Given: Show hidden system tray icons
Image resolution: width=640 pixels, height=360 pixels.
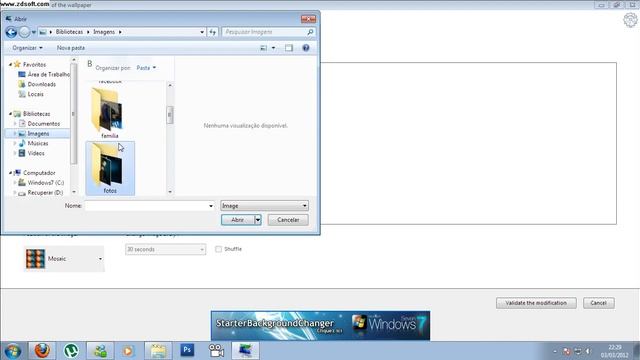Looking at the screenshot, I should point(555,351).
